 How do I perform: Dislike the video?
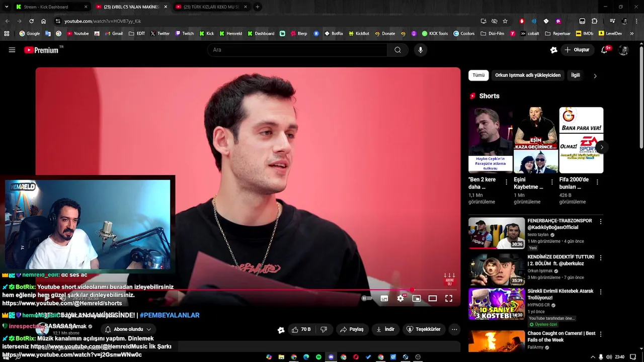[x=324, y=329]
